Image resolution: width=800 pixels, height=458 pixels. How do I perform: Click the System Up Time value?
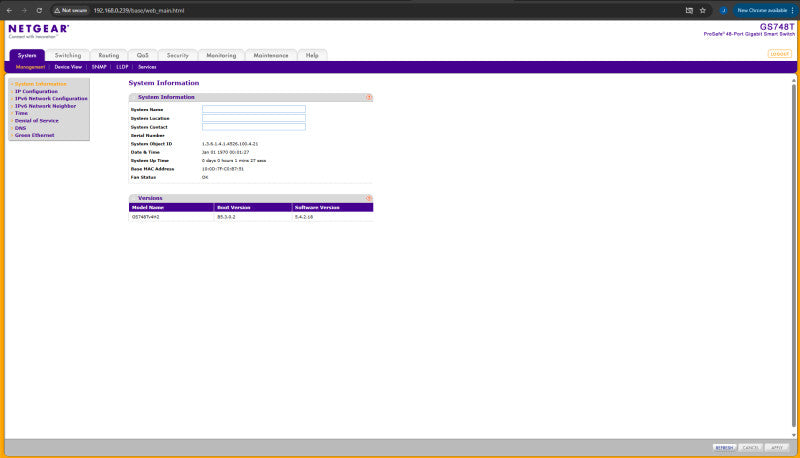click(234, 160)
